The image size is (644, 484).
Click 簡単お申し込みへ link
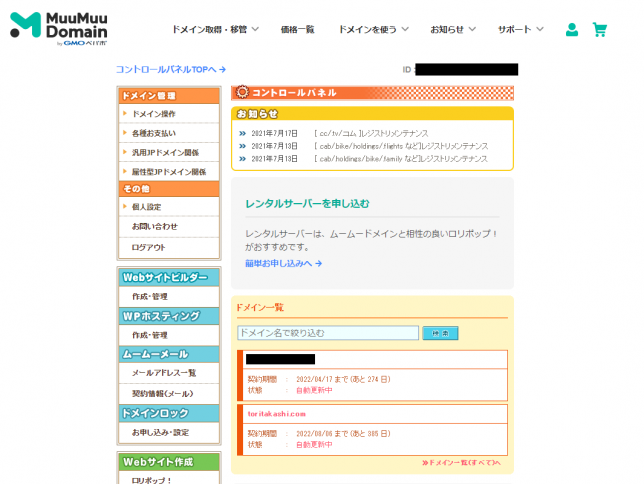(284, 264)
